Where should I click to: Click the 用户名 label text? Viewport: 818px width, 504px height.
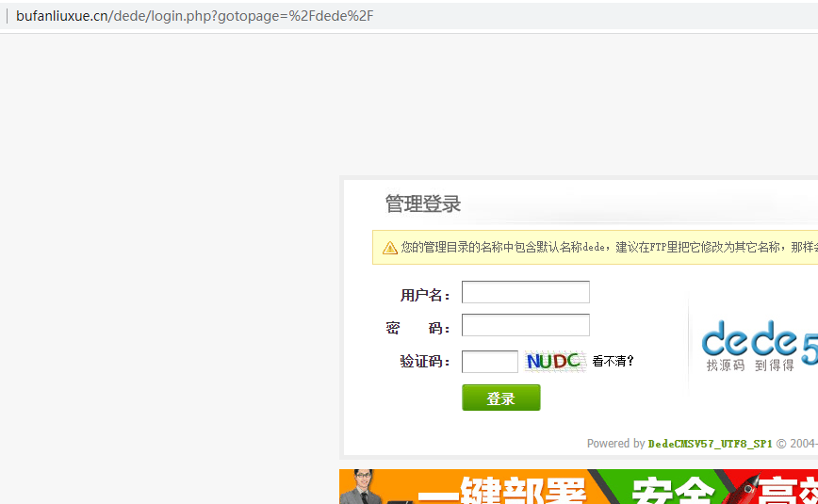coord(425,296)
